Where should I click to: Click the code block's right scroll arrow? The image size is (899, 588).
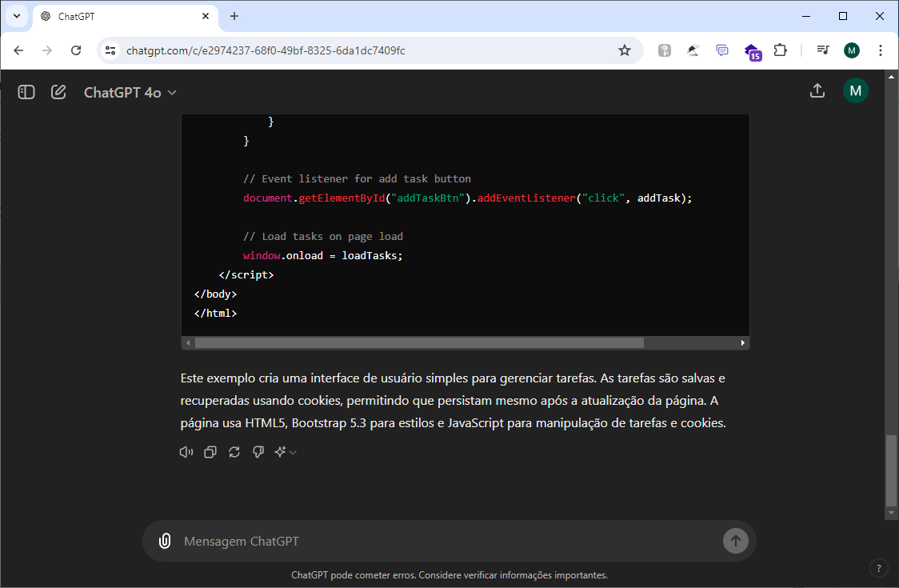point(742,343)
